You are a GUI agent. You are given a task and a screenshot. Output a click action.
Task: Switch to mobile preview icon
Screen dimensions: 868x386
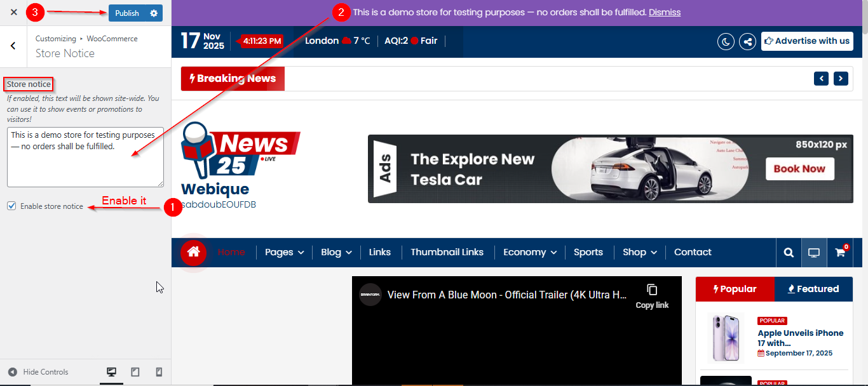pyautogui.click(x=159, y=372)
